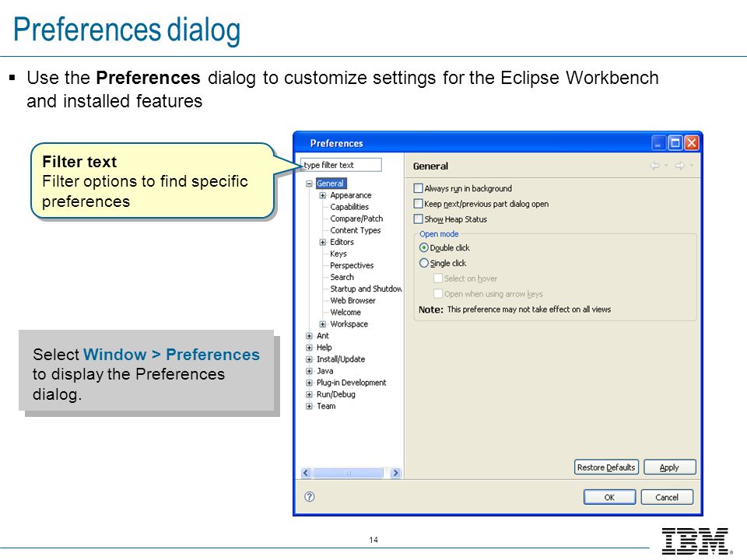This screenshot has width=747, height=560.
Task: Toggle Keep next/previous part dialog open
Action: click(x=419, y=204)
